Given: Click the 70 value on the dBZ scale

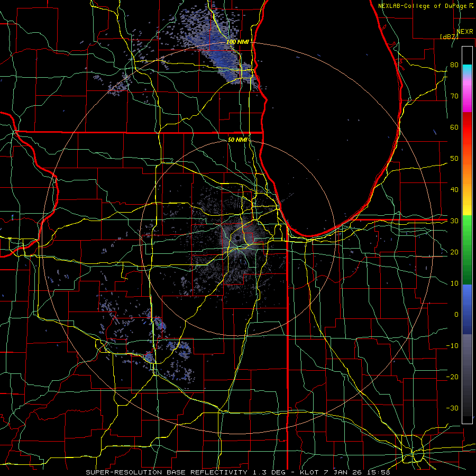Looking at the screenshot, I should 454,96.
